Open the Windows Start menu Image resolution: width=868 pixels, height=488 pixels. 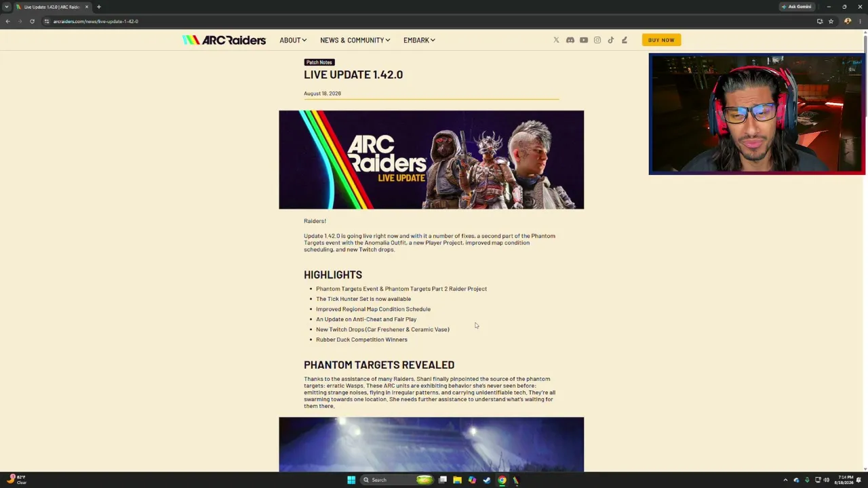point(351,480)
